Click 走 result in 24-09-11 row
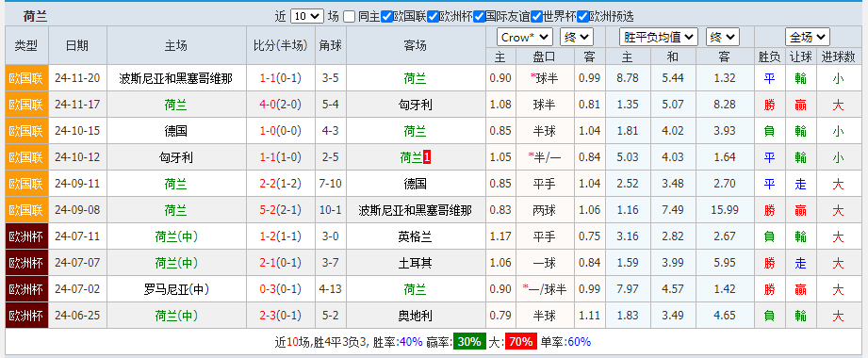The width and height of the screenshot is (868, 358). 800,184
